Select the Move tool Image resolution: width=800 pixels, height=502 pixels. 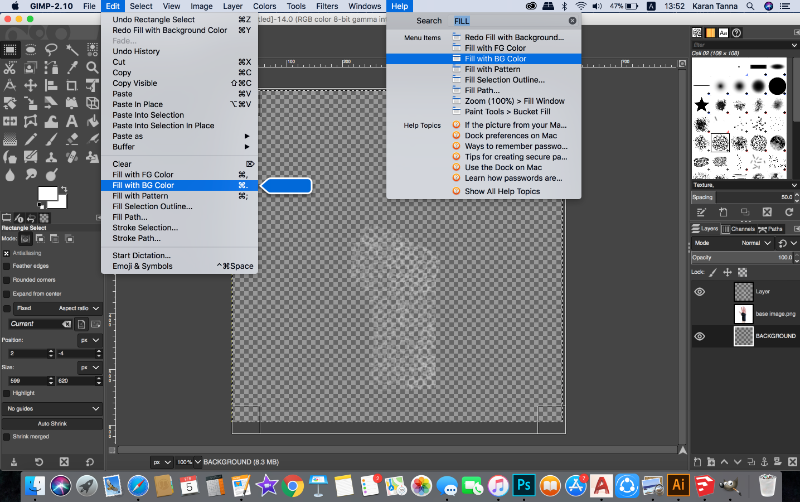(31, 85)
